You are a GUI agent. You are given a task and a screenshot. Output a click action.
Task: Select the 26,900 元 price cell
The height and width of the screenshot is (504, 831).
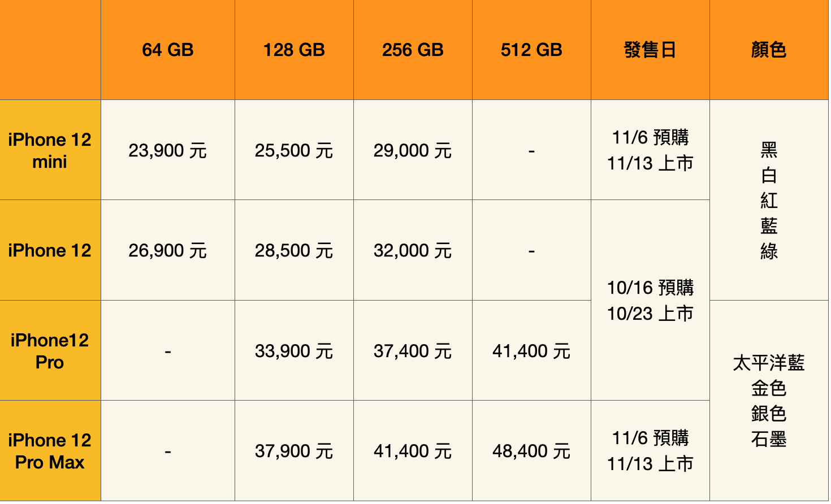(168, 251)
